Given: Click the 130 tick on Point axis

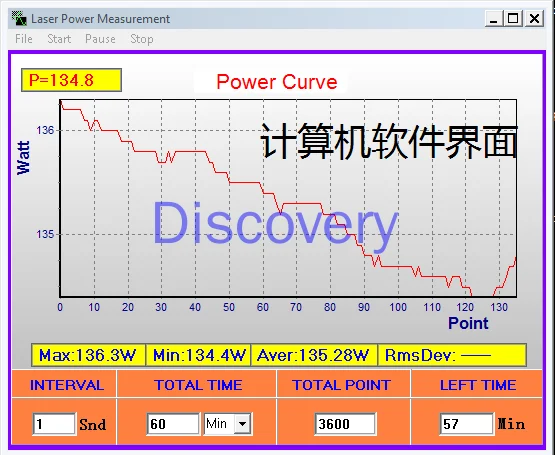Looking at the screenshot, I should 499,307.
